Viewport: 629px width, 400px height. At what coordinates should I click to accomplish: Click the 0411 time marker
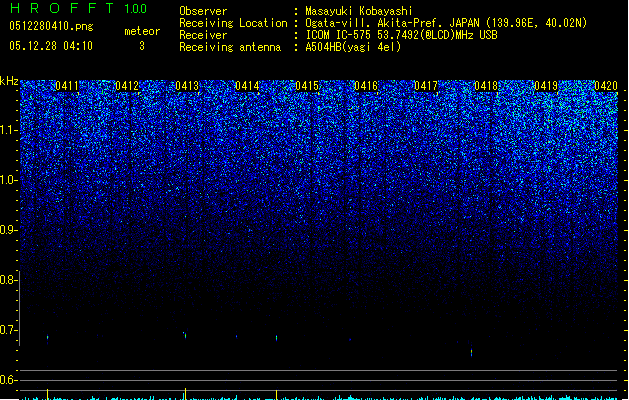(67, 86)
